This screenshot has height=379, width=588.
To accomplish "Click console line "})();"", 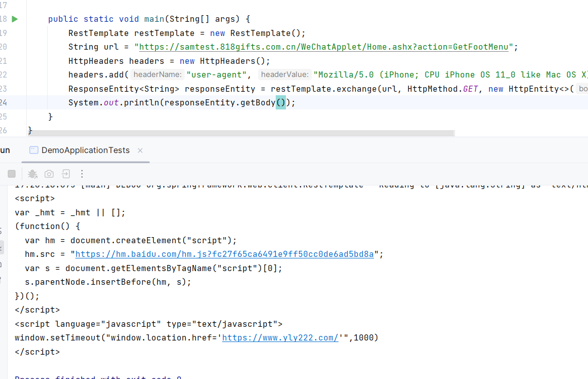I will 27,296.
